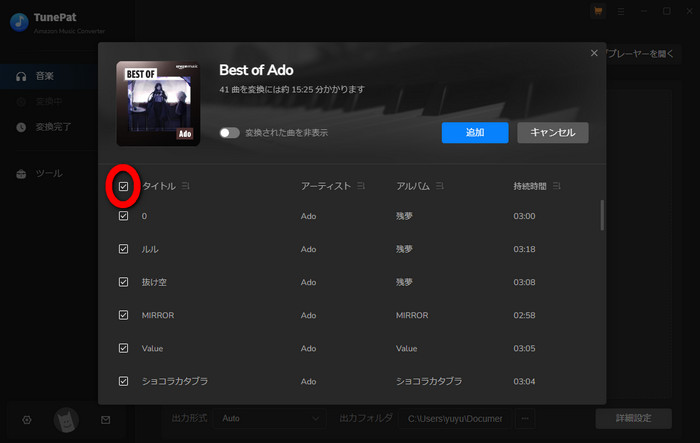
Task: Sort by タイトル column icon
Action: point(186,186)
